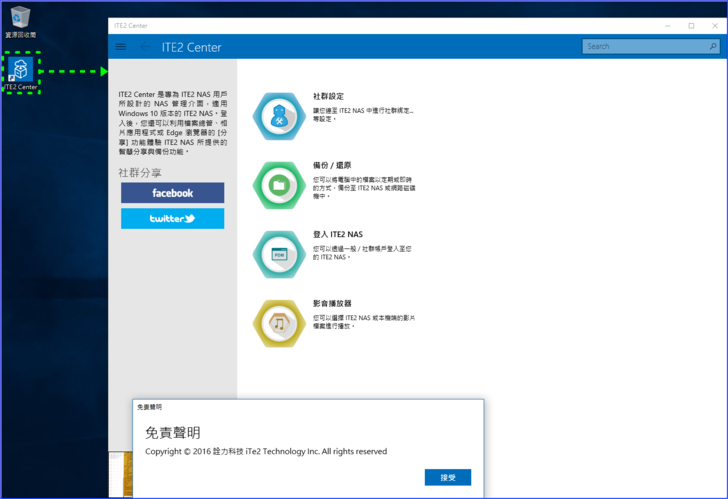This screenshot has width=728, height=499.
Task: Open the 備份 / 還原 folder icon
Action: click(x=279, y=183)
